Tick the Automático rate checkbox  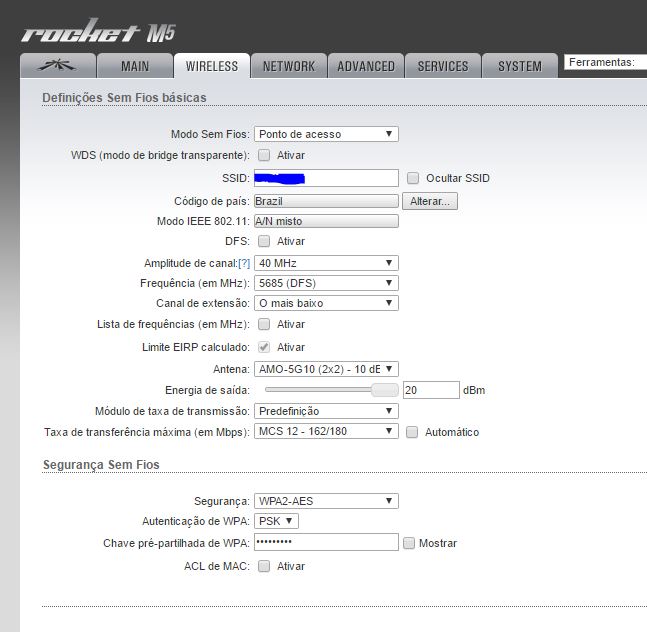point(412,432)
